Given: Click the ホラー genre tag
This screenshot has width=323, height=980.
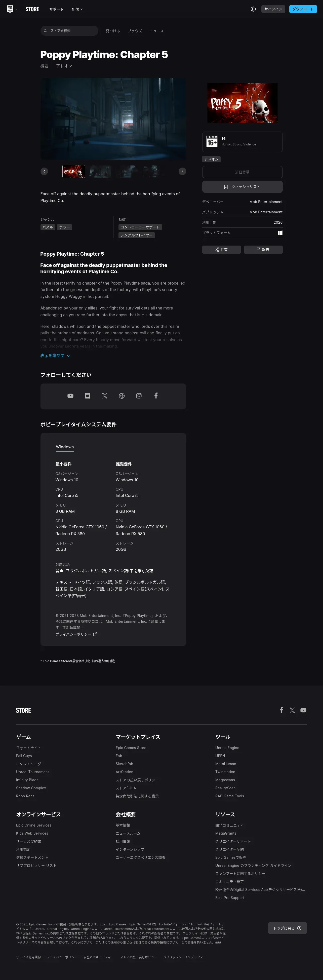Looking at the screenshot, I should [x=64, y=227].
